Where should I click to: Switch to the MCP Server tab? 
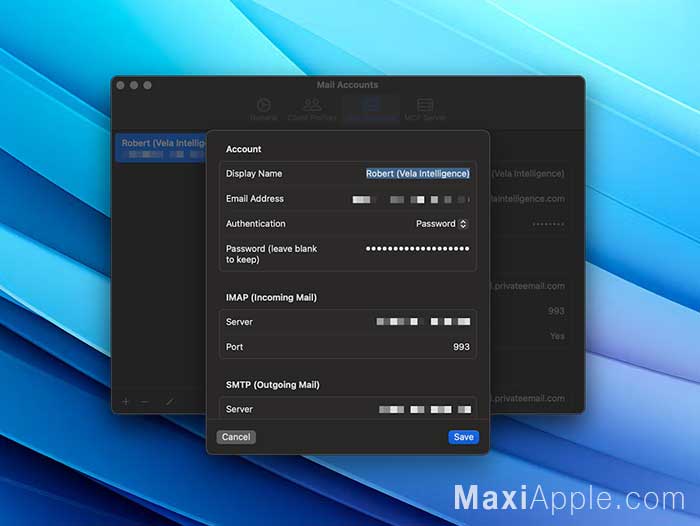[425, 109]
